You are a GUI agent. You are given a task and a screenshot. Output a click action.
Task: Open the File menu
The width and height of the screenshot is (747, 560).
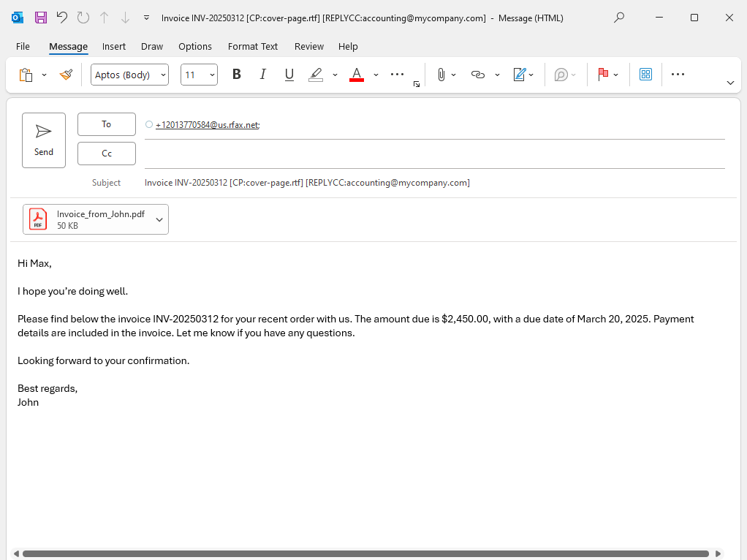23,46
